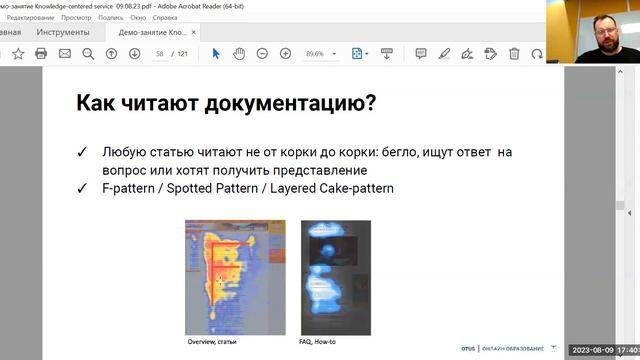Go to next page arrow
Screen dimensions: 640x360
pos(134,53)
